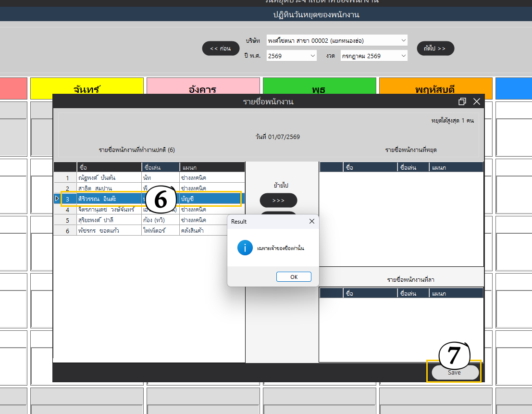
Task: Click the yellow จันทร์ day header
Action: (x=87, y=88)
